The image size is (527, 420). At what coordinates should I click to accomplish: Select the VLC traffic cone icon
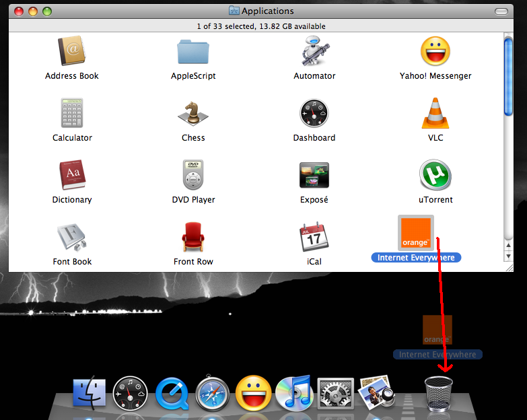(x=435, y=113)
